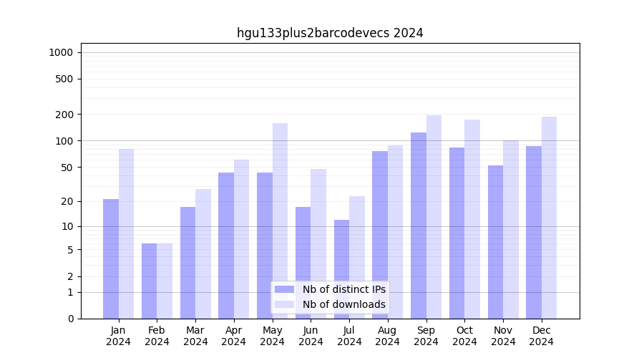Select the Feb 2024 distinct IPs bar
The image size is (644, 358).
(150, 281)
